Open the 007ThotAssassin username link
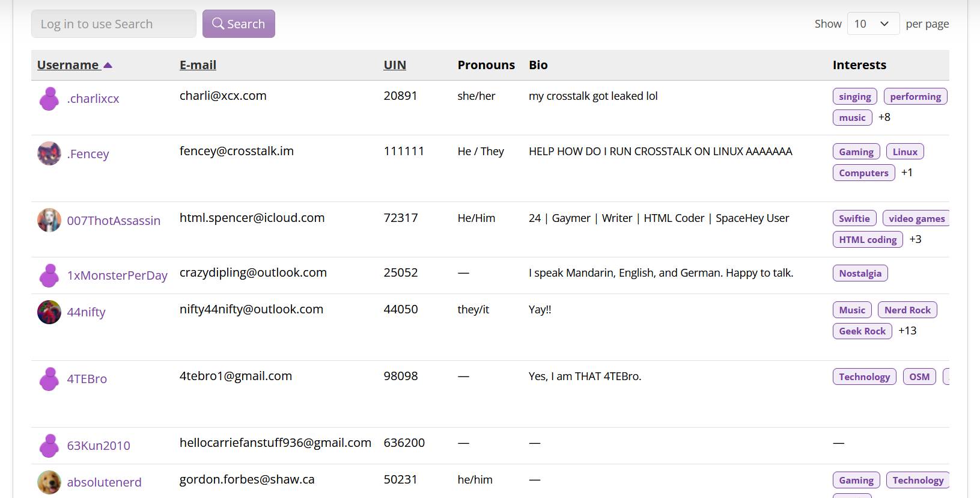Screen dimensions: 980x498 [114, 221]
